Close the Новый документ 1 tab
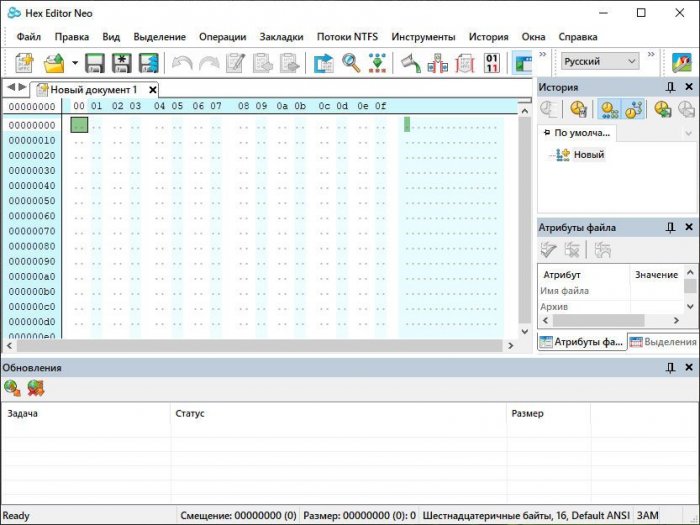The height and width of the screenshot is (525, 700). pyautogui.click(x=153, y=89)
